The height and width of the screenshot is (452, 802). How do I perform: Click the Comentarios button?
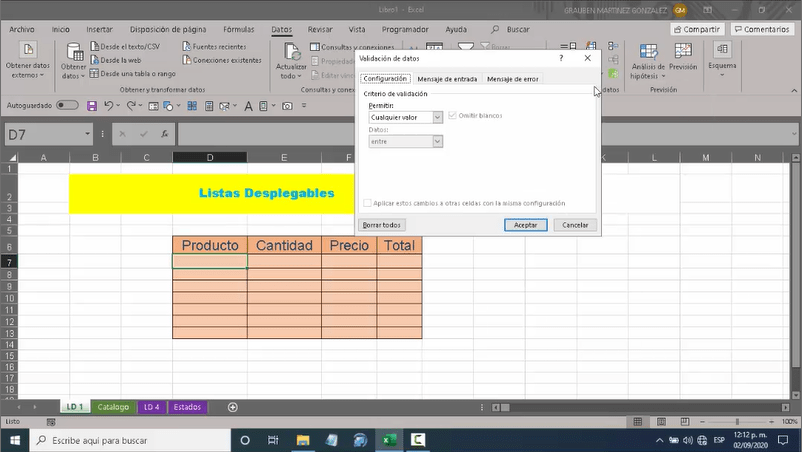(x=762, y=30)
